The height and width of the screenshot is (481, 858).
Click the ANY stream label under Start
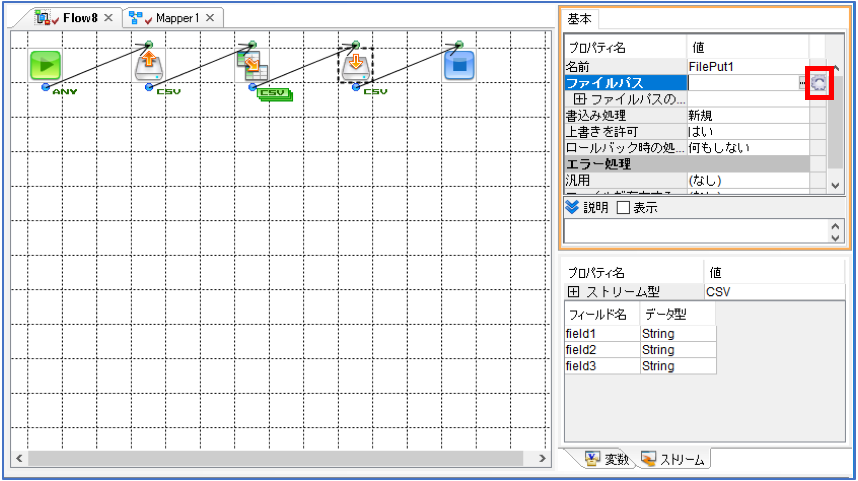click(65, 91)
